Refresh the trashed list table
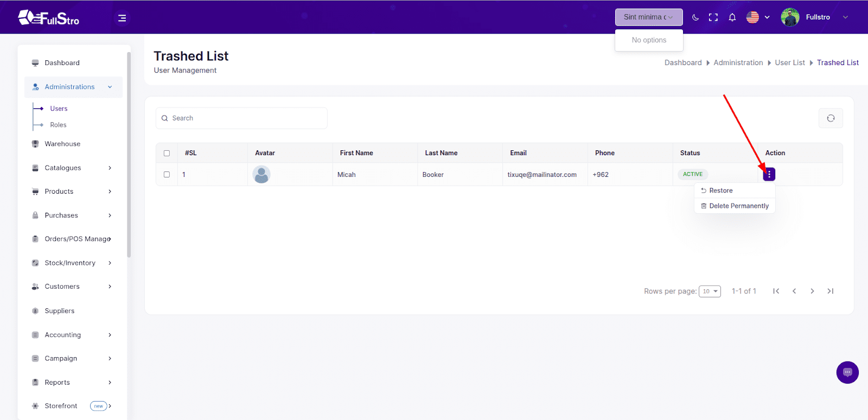This screenshot has width=868, height=420. point(831,118)
